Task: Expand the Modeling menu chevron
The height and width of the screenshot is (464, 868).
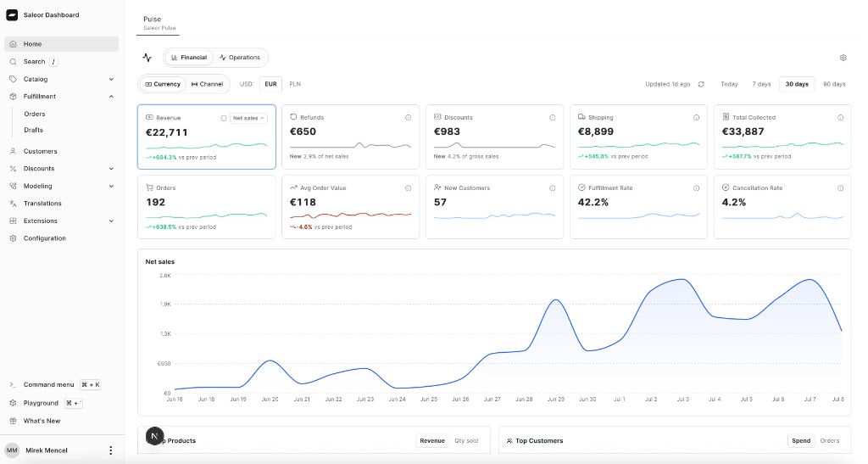Action: 111,186
